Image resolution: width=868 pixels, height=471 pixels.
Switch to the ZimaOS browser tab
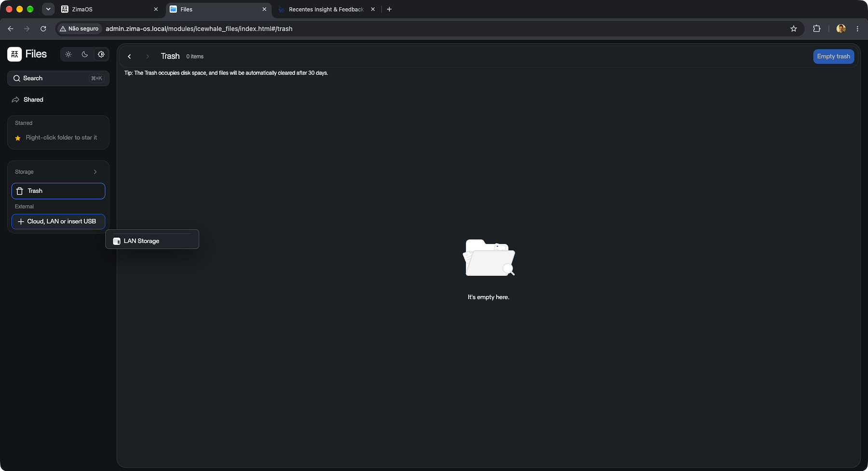point(110,9)
